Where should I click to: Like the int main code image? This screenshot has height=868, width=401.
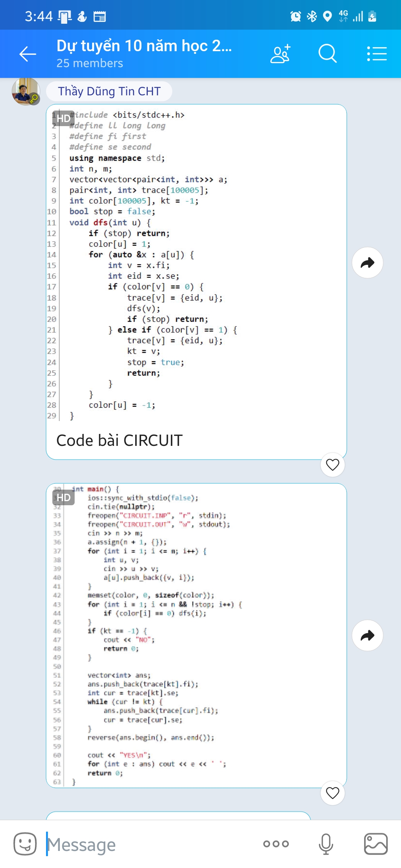pyautogui.click(x=333, y=793)
